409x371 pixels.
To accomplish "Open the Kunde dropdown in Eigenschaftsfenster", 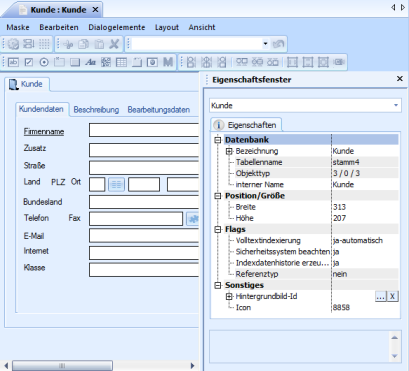I will [x=396, y=105].
